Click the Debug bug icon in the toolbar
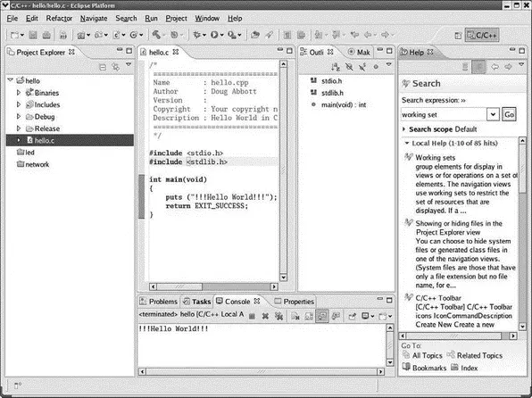The width and height of the screenshot is (532, 398). 196,35
